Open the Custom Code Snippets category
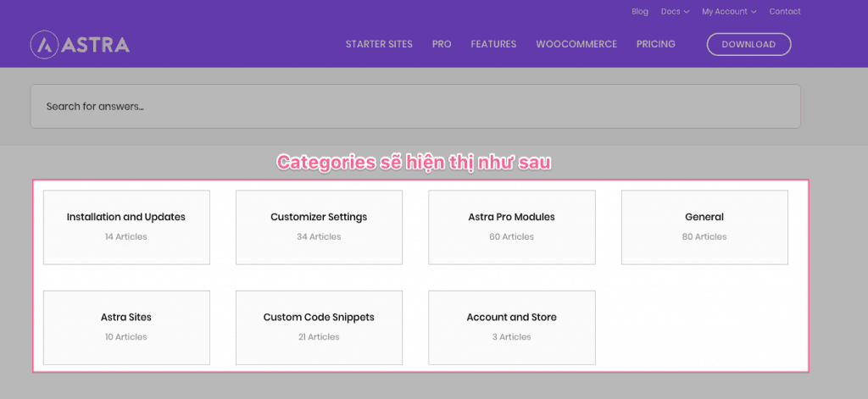The width and height of the screenshot is (868, 399). (x=319, y=328)
